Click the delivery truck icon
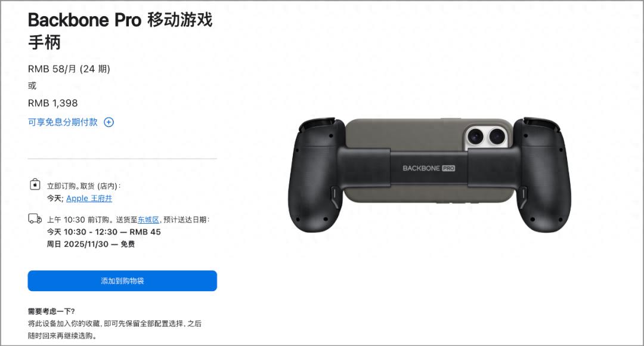The image size is (644, 346). click(x=35, y=218)
